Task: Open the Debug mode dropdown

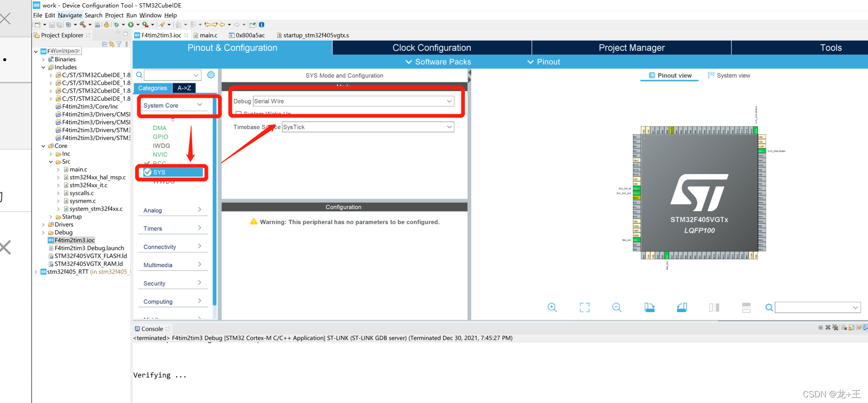Action: (x=449, y=101)
